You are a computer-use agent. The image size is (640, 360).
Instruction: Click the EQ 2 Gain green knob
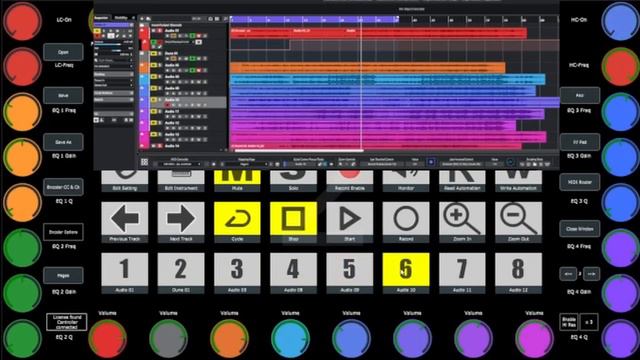pos(22,293)
